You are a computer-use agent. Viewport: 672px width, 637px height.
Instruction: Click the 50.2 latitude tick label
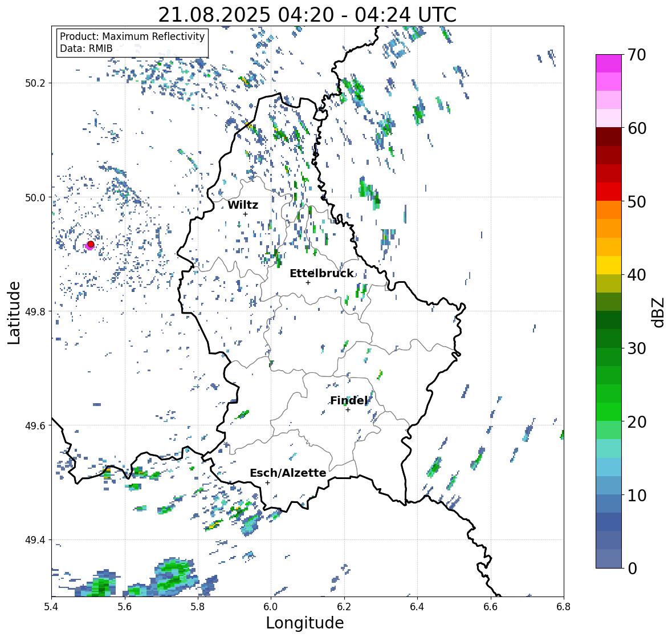(x=35, y=83)
